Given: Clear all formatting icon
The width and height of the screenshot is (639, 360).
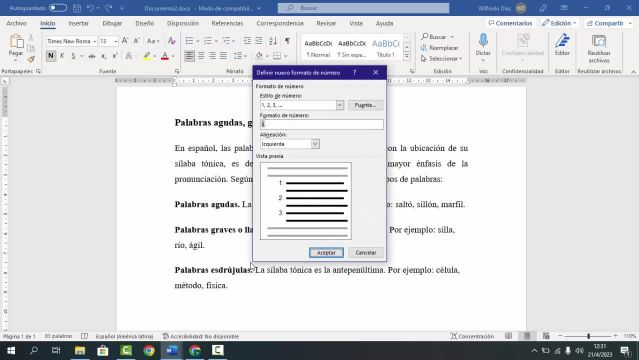Looking at the screenshot, I should tap(172, 41).
